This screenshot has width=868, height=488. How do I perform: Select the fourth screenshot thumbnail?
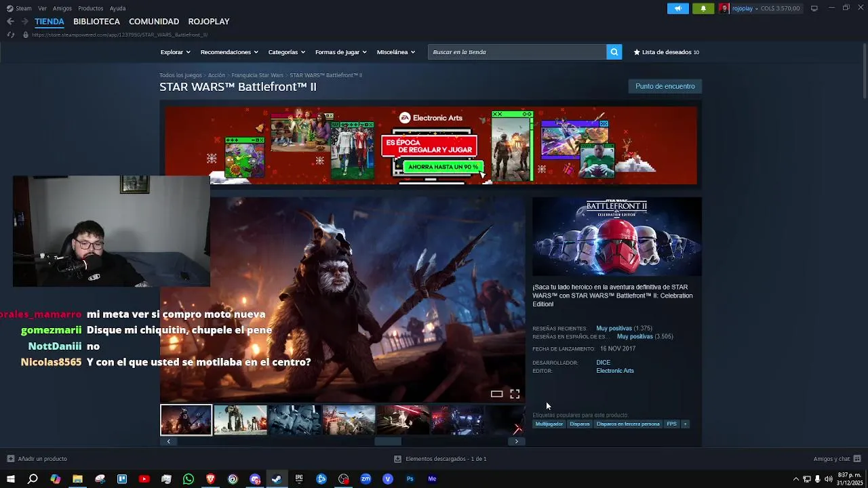349,420
